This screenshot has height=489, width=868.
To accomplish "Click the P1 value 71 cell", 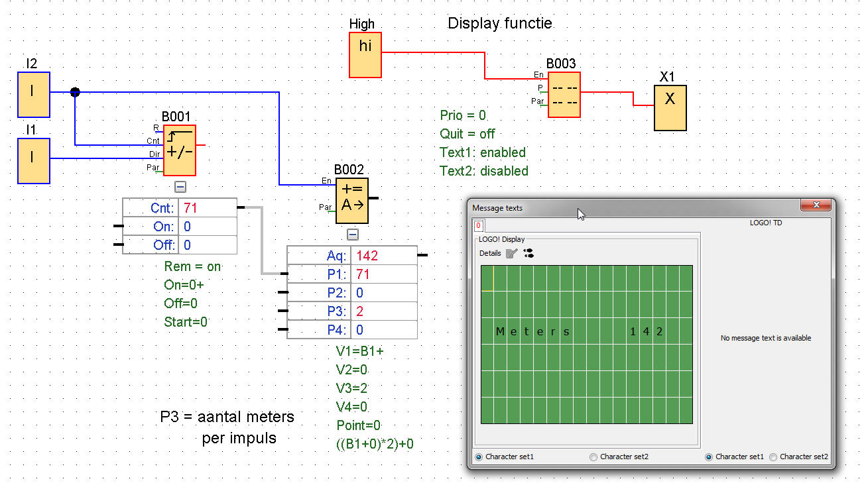I will (x=385, y=274).
